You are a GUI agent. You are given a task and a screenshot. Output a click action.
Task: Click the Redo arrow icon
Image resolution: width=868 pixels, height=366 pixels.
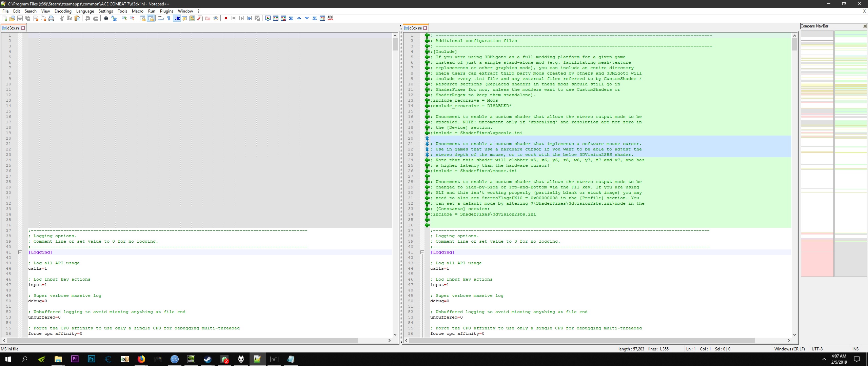[96, 18]
